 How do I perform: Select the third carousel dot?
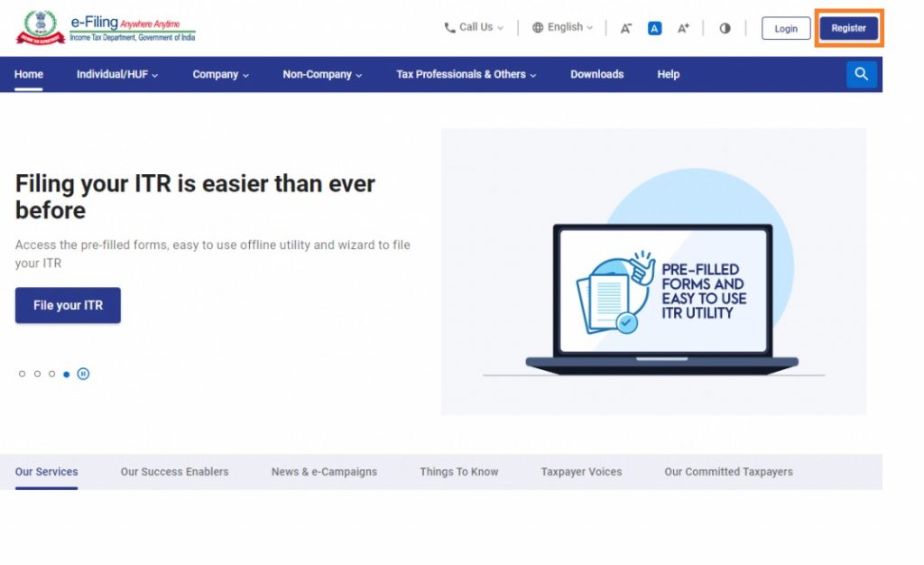[x=51, y=374]
